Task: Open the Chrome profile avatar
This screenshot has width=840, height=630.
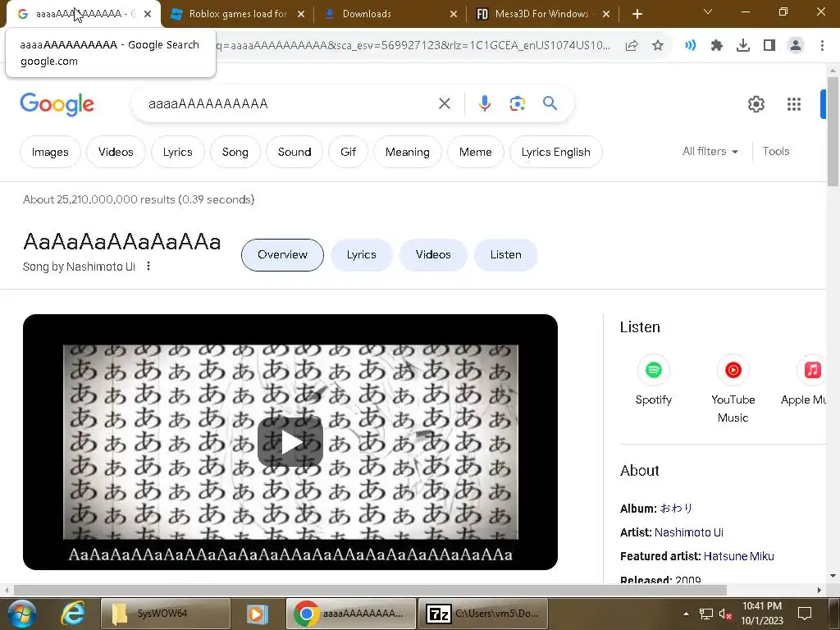Action: coord(796,46)
